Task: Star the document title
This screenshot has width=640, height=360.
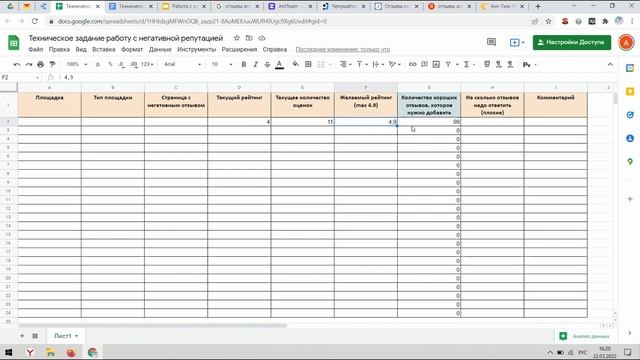Action: point(236,38)
